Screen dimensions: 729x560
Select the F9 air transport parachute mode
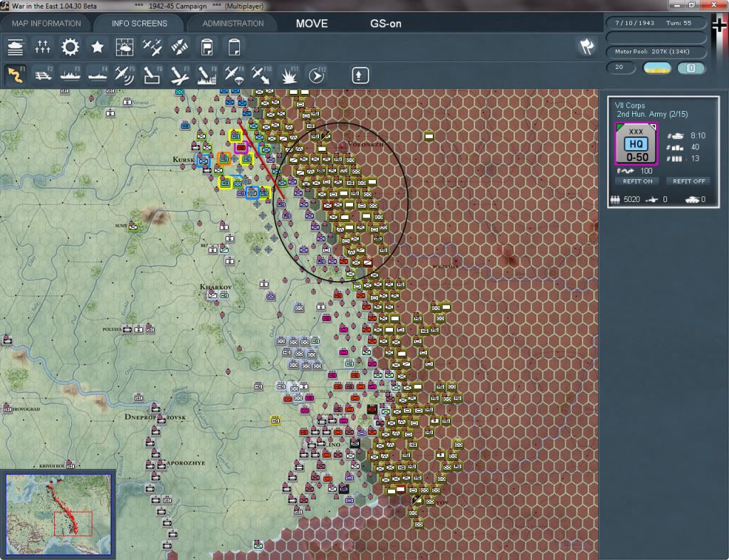coord(234,75)
